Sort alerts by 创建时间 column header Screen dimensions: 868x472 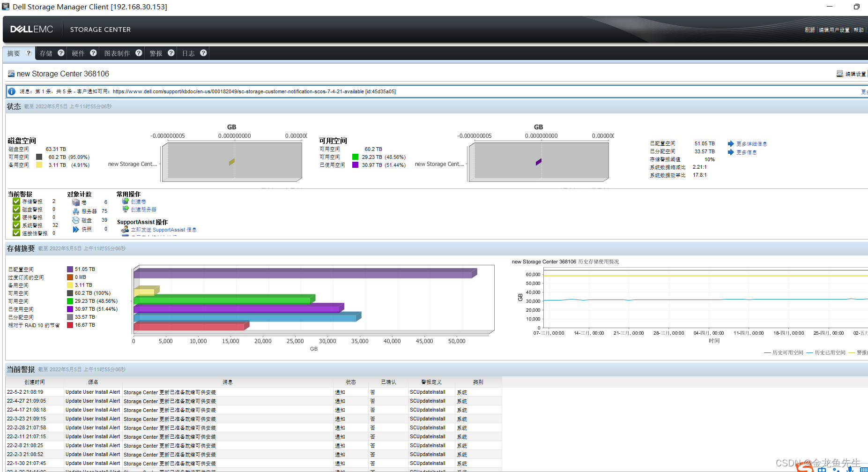(x=35, y=382)
